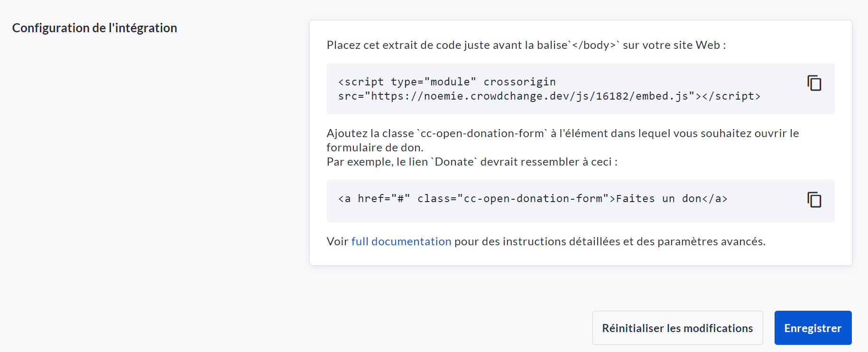Click the `Donate` word in the example sentence

tap(454, 162)
